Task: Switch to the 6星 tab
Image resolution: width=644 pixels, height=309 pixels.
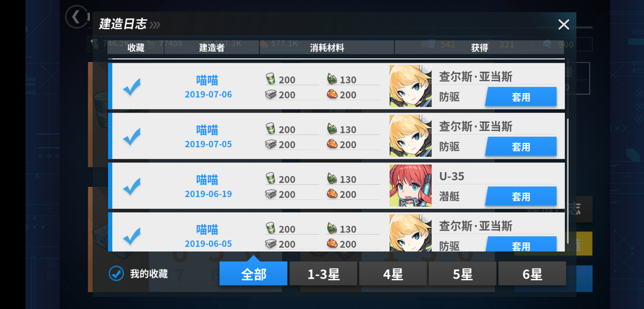Action: (x=532, y=274)
